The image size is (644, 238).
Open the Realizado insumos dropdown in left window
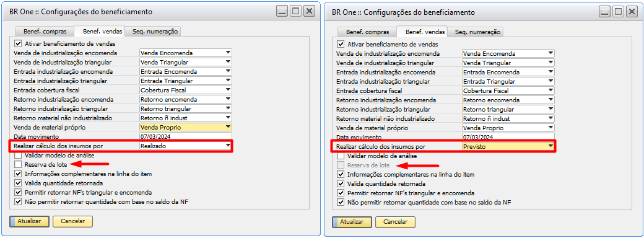tap(186, 146)
